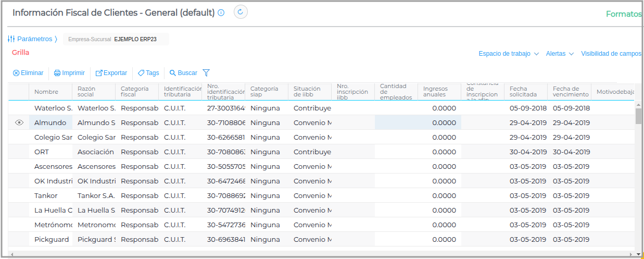The height and width of the screenshot is (259, 644).
Task: Select the Grilla tab label
Action: tap(20, 53)
